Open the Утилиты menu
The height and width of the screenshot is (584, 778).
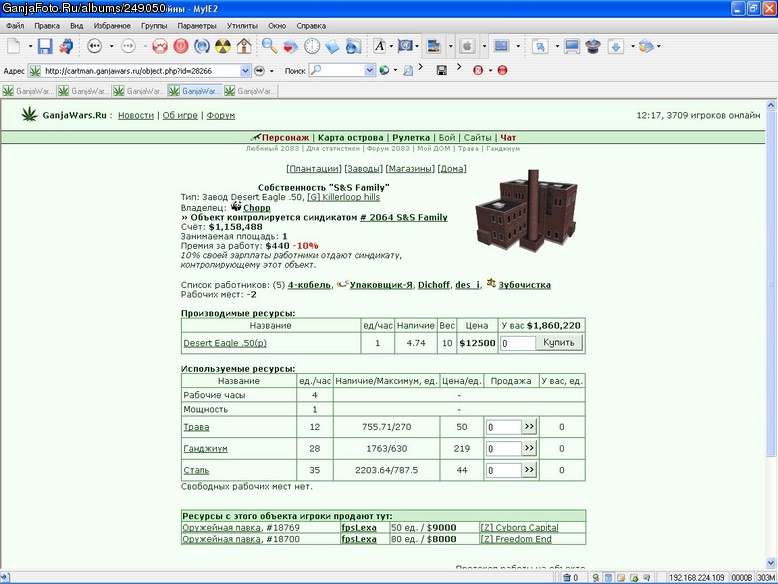[x=242, y=26]
